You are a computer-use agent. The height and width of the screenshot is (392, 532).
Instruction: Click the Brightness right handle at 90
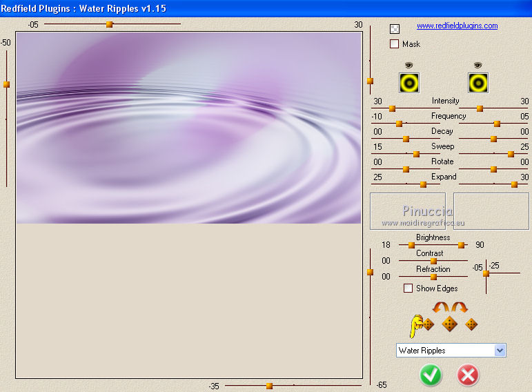point(461,245)
